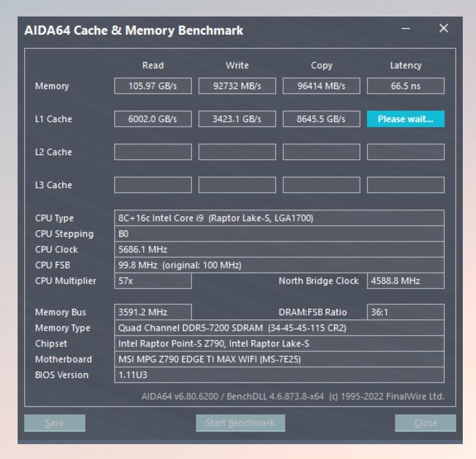Click the North Bridge Clock value 4588.8 MHz
The image size is (476, 459).
coord(406,281)
